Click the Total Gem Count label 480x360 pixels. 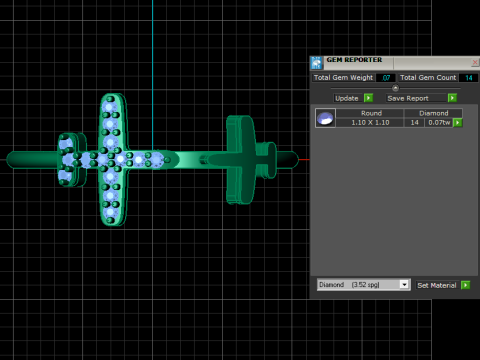click(428, 78)
